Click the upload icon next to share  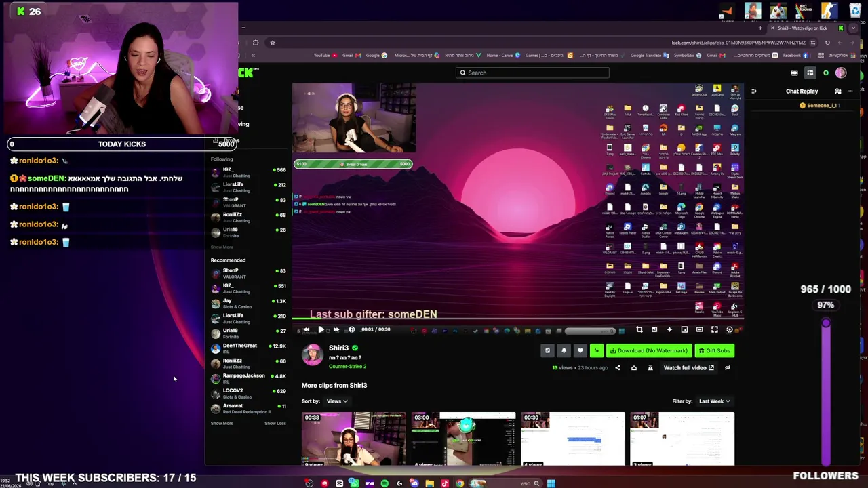click(x=634, y=368)
